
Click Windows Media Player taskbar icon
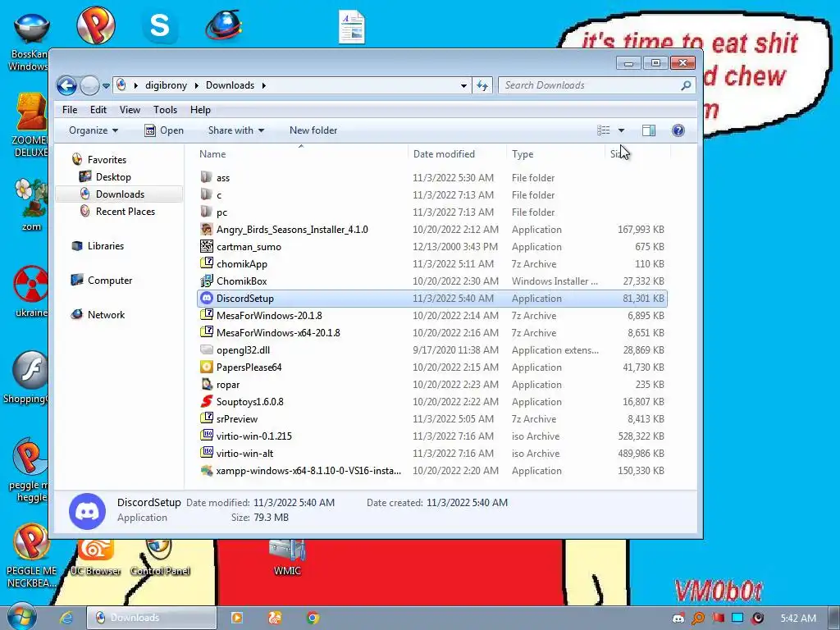236,618
